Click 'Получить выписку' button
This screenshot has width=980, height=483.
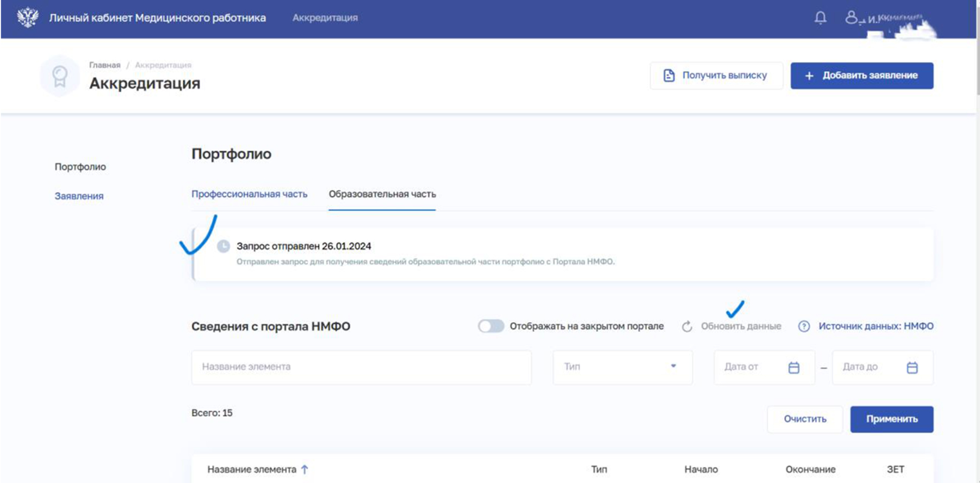coord(716,76)
